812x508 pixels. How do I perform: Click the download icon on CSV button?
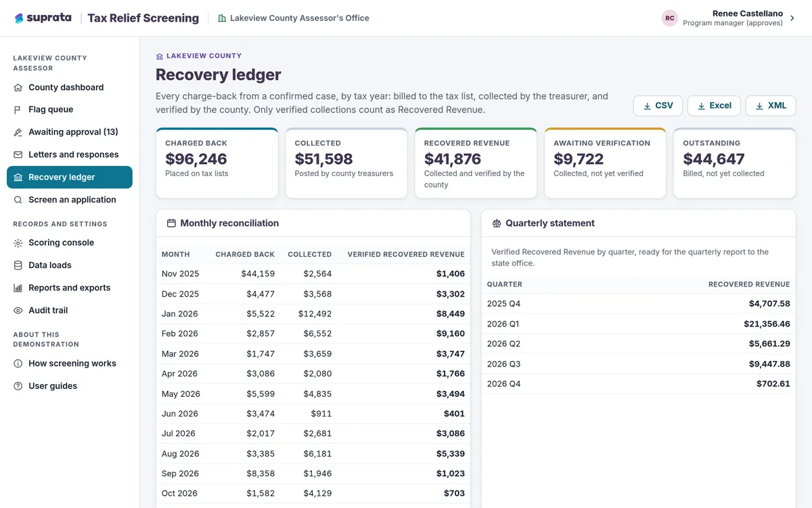point(648,106)
